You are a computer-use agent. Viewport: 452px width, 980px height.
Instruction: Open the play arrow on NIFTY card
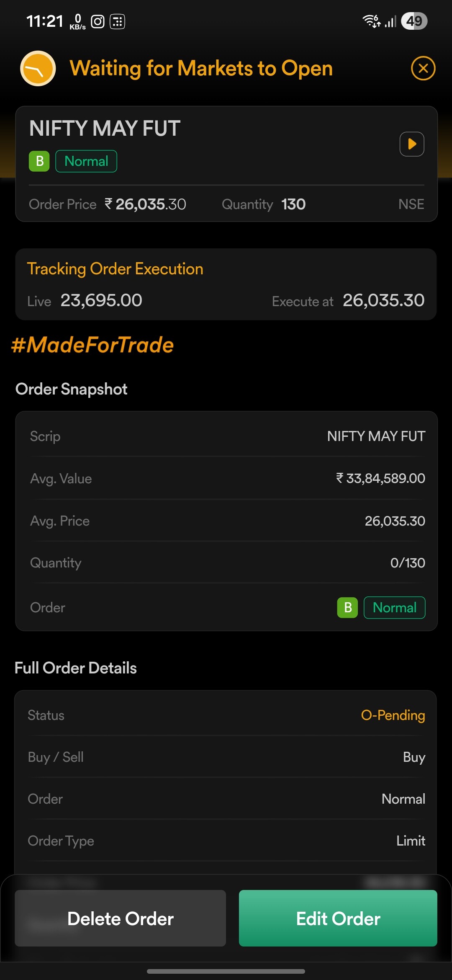coord(412,144)
